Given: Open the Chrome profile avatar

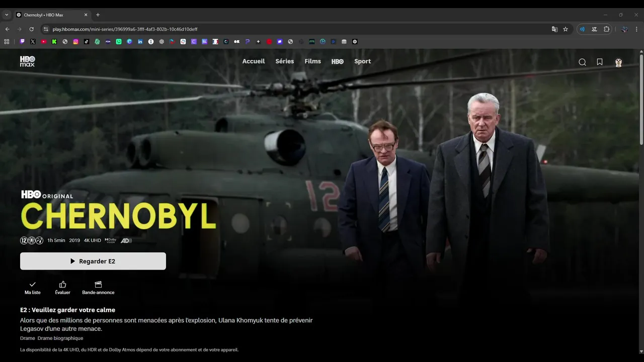Looking at the screenshot, I should tap(624, 29).
